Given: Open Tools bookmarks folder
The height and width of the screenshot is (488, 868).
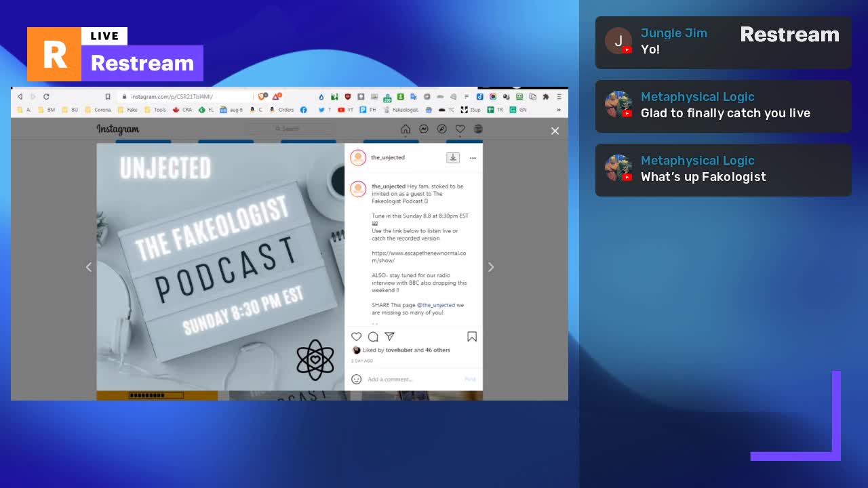Looking at the screenshot, I should click(155, 110).
